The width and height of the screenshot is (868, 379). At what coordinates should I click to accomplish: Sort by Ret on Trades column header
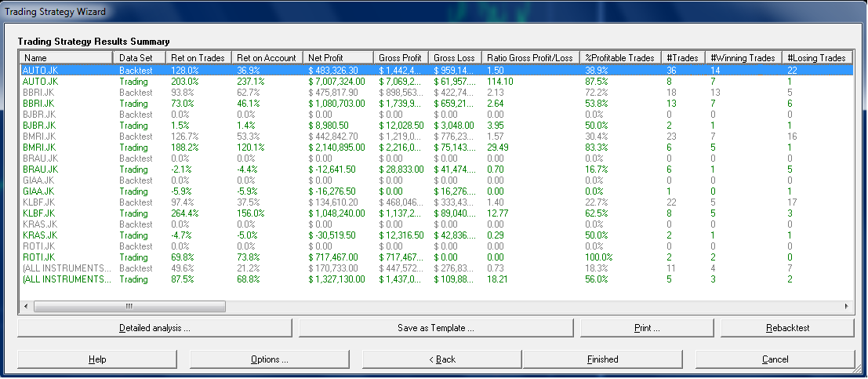[x=198, y=57]
